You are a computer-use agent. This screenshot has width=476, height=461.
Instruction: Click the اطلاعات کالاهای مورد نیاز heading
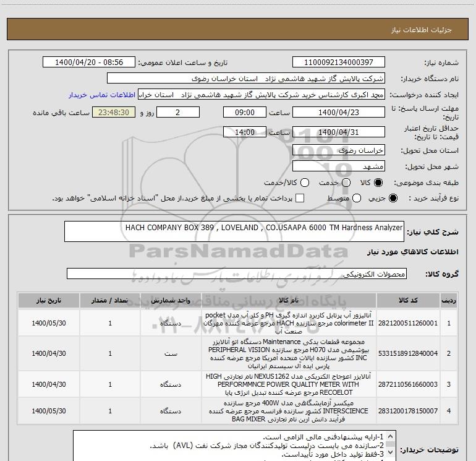(413, 252)
